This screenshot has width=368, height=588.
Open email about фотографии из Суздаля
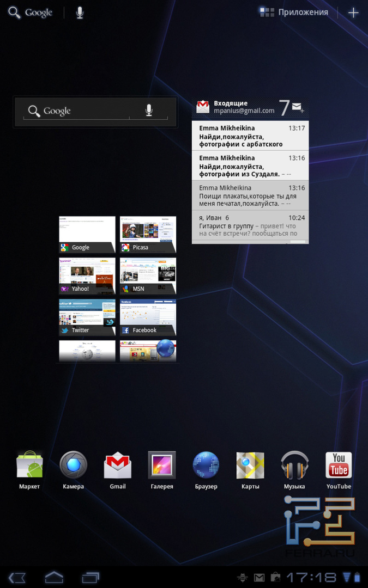point(250,166)
